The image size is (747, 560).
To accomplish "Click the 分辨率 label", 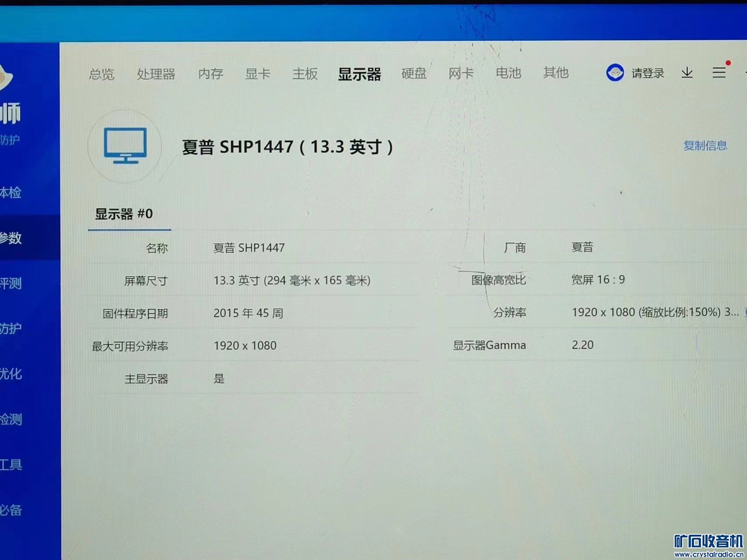I will [x=509, y=312].
